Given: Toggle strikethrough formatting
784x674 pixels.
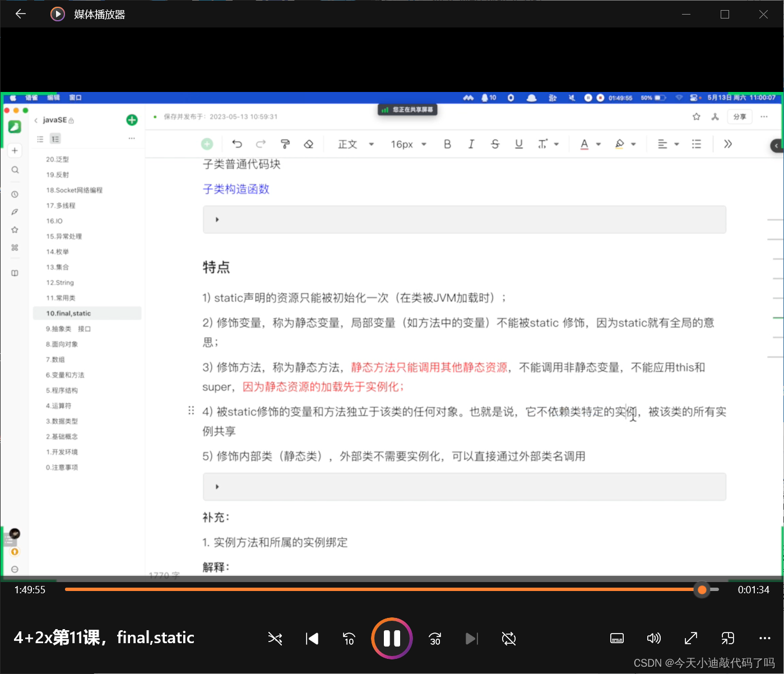Looking at the screenshot, I should (x=495, y=144).
